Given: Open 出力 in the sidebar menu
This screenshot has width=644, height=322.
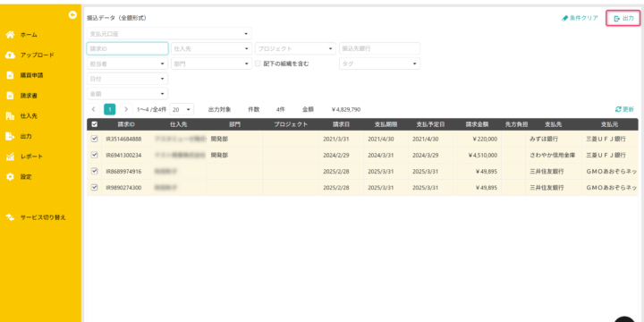Looking at the screenshot, I should [26, 136].
